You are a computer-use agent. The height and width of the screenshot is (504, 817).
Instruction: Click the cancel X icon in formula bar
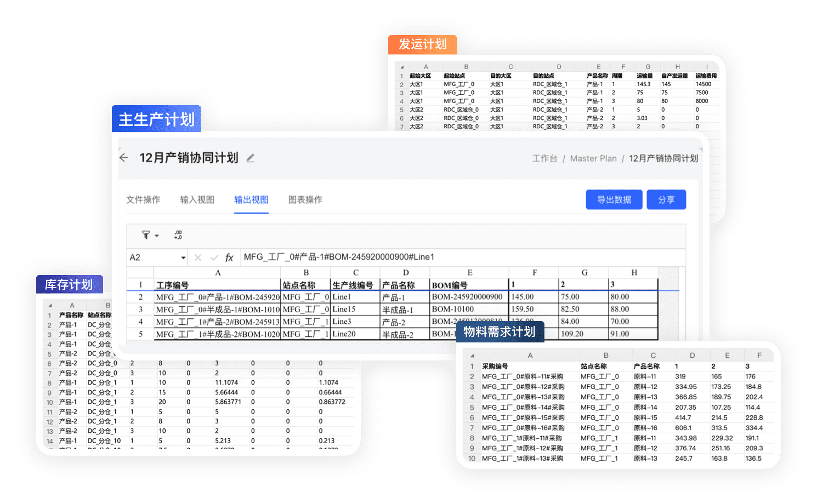198,257
